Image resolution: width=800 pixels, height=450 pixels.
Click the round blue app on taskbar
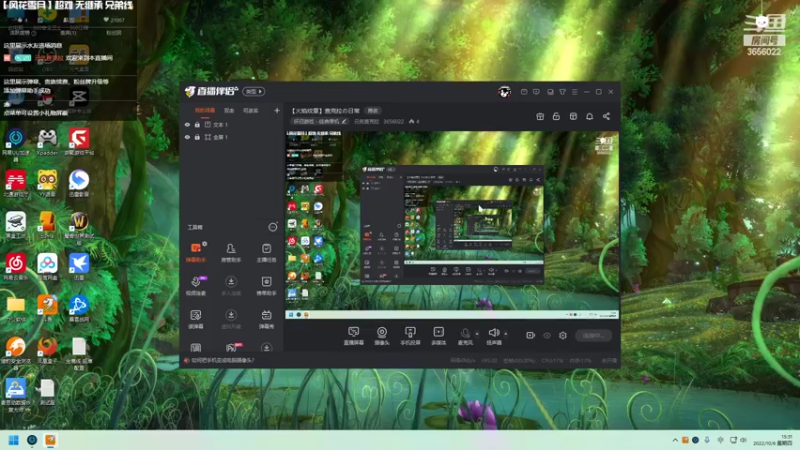[x=32, y=440]
